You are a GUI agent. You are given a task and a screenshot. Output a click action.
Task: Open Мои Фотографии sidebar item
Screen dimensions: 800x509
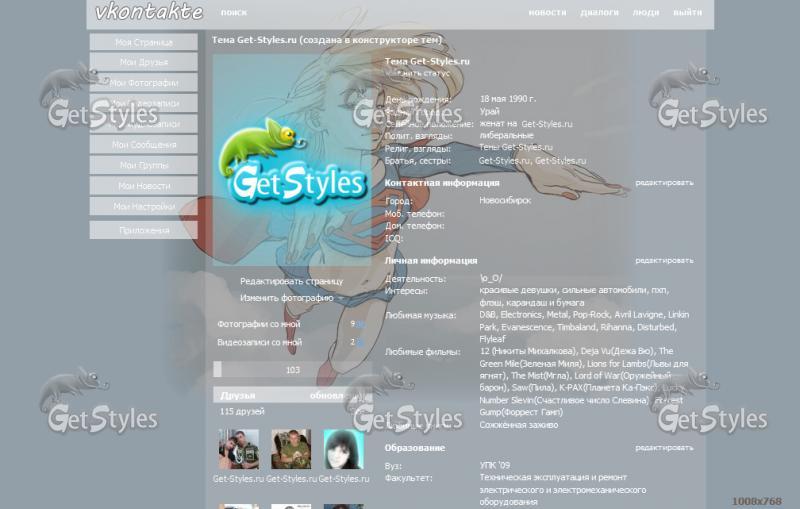click(143, 83)
